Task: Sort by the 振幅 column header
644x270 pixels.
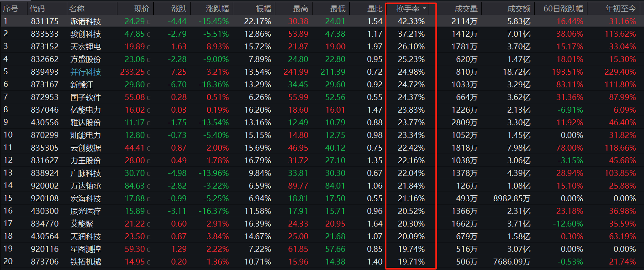Action: pyautogui.click(x=264, y=8)
